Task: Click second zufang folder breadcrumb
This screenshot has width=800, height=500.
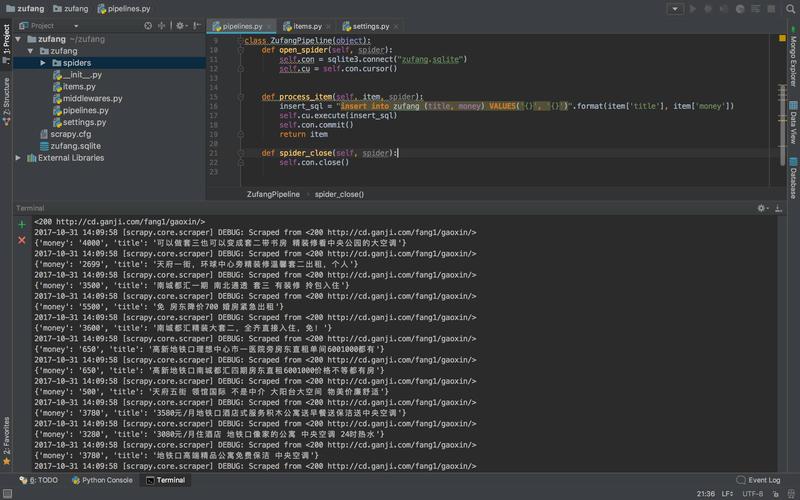Action: (71, 9)
